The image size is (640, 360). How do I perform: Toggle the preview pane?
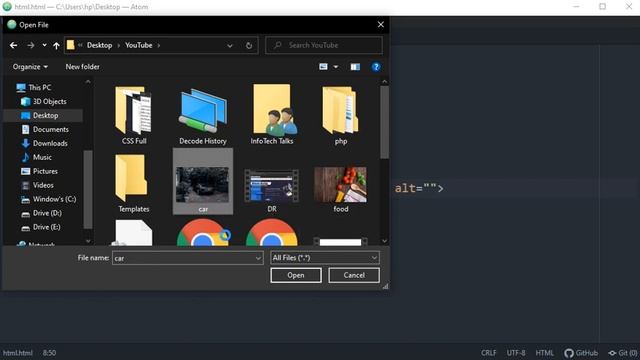coord(355,67)
